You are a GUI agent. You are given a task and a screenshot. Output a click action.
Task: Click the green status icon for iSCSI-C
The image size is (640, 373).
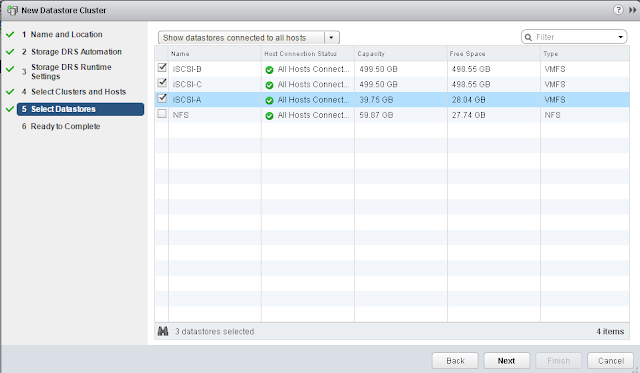[269, 85]
